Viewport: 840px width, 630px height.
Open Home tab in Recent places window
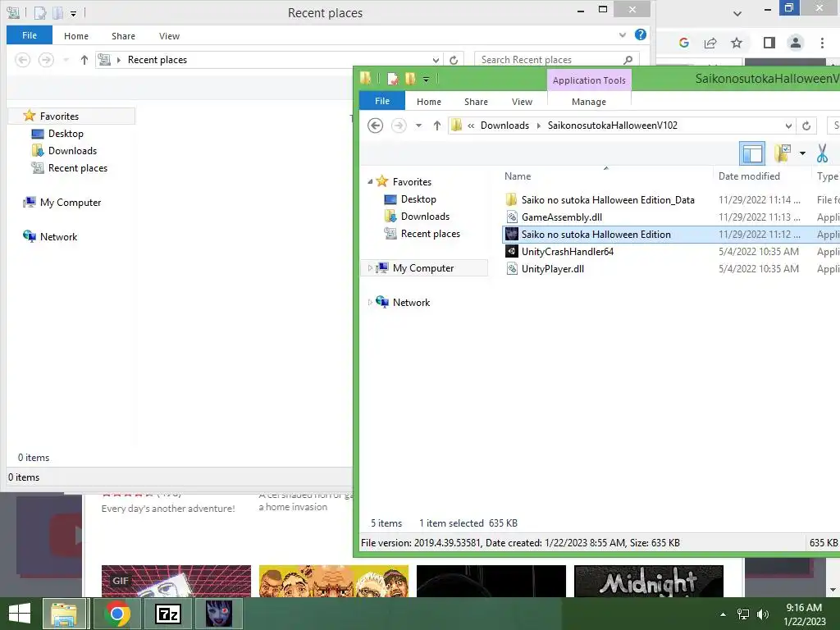[x=76, y=36]
